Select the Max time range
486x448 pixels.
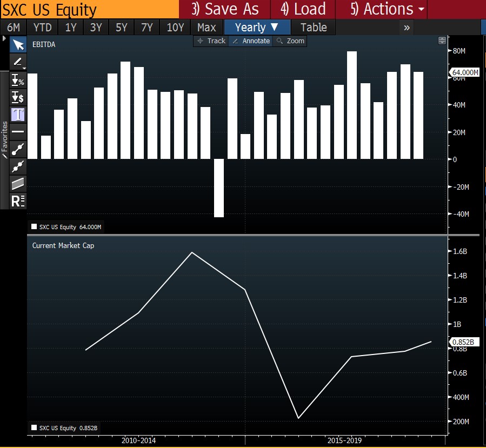207,28
